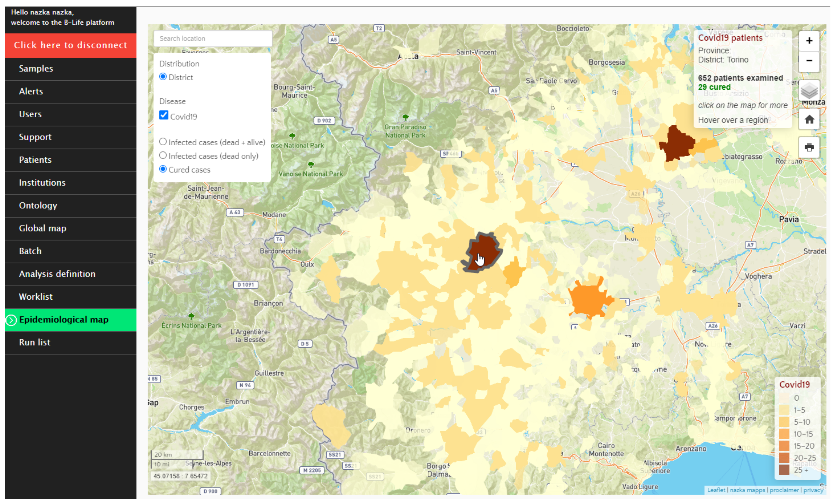833x504 pixels.
Task: Select the District distribution radio
Action: coord(163,77)
